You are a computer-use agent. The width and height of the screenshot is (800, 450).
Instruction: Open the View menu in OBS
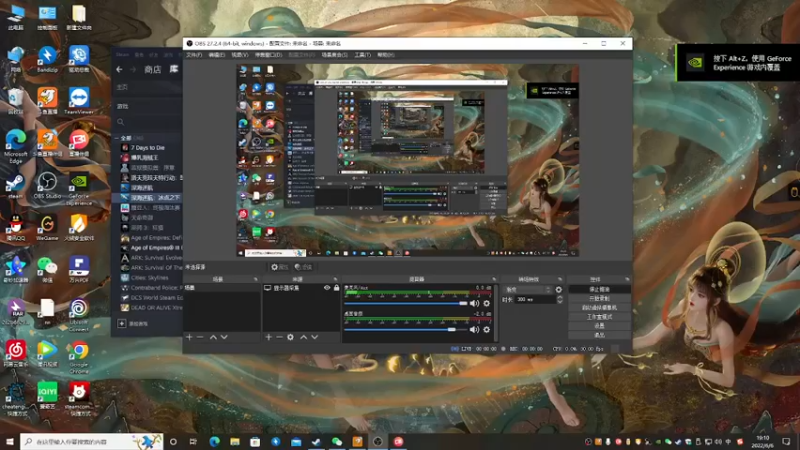pos(240,55)
